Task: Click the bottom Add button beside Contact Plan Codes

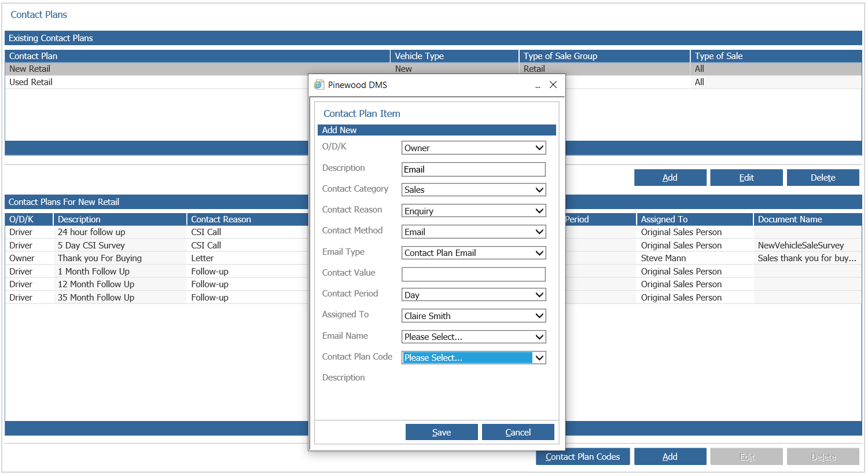Action: (670, 456)
